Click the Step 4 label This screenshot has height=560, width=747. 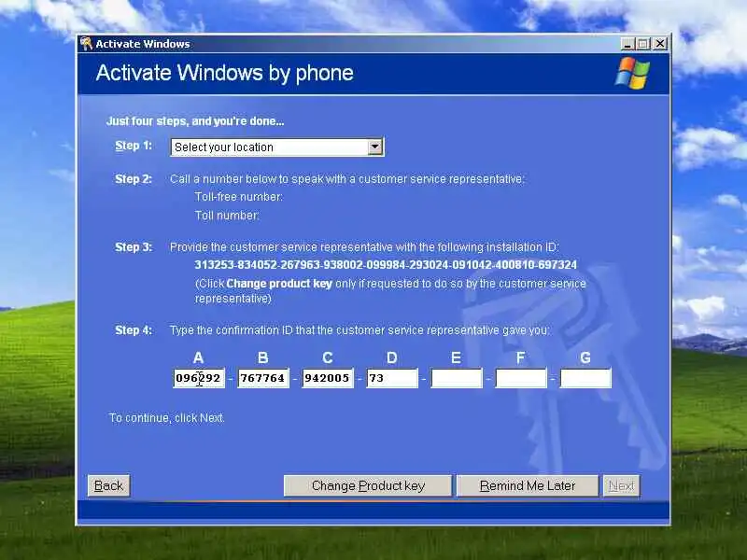[x=134, y=330]
